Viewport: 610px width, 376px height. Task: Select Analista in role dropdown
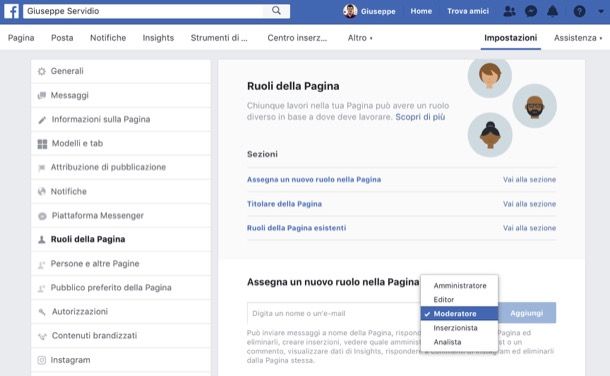(459, 342)
